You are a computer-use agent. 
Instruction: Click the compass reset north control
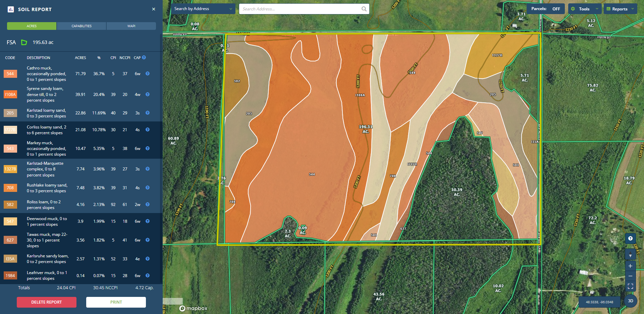click(x=630, y=255)
